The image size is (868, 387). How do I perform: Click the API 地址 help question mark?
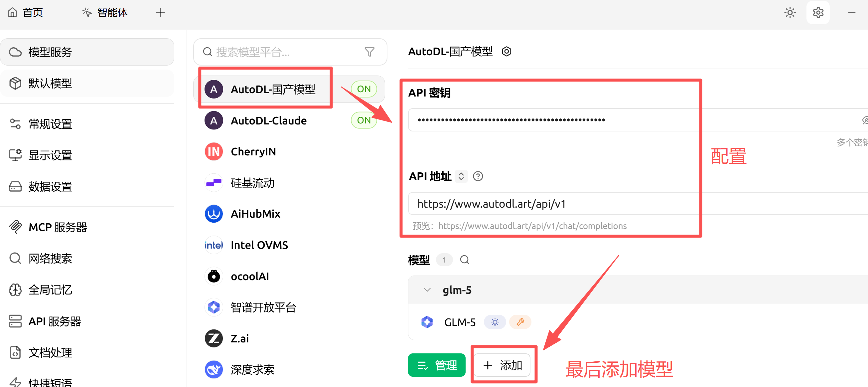pos(478,176)
